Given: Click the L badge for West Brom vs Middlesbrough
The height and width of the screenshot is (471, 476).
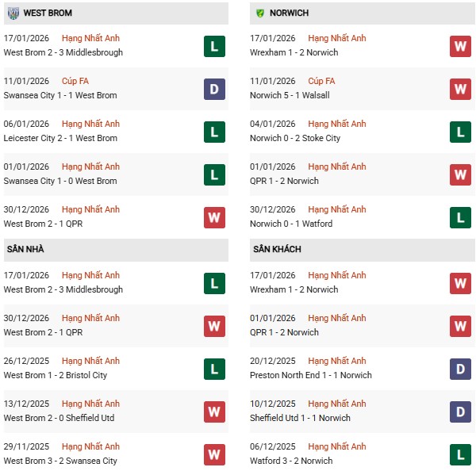Looking at the screenshot, I should click(x=214, y=46).
